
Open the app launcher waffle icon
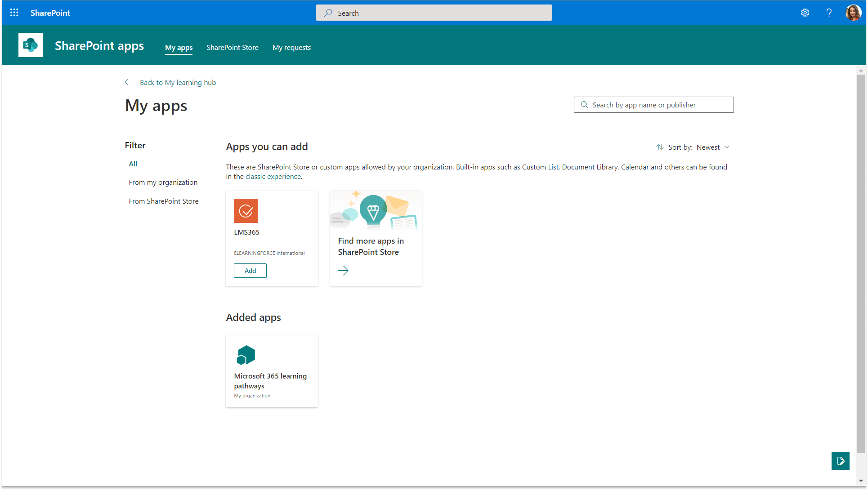(x=14, y=13)
